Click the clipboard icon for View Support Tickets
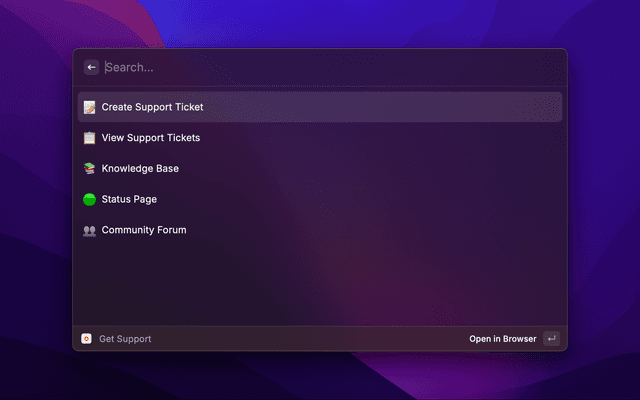 point(89,138)
